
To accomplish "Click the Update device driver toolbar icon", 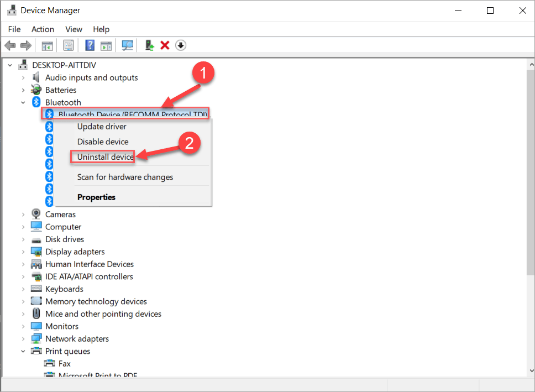I will pos(149,45).
